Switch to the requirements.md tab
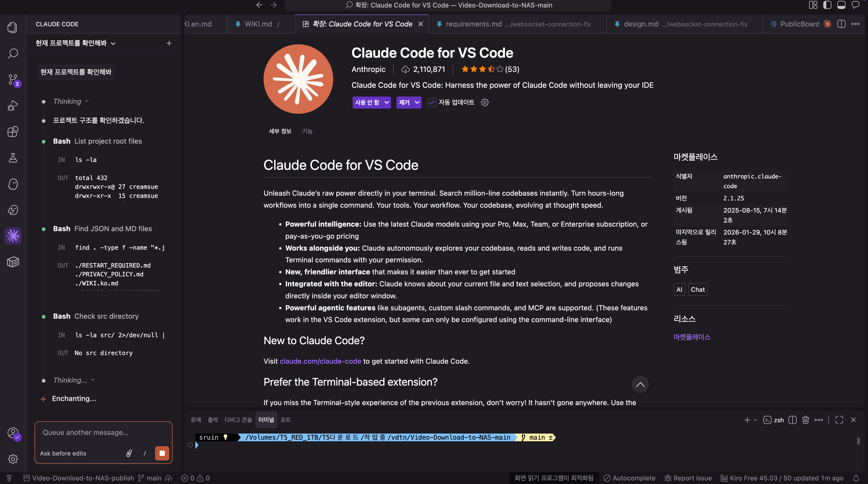The image size is (868, 484). click(473, 24)
